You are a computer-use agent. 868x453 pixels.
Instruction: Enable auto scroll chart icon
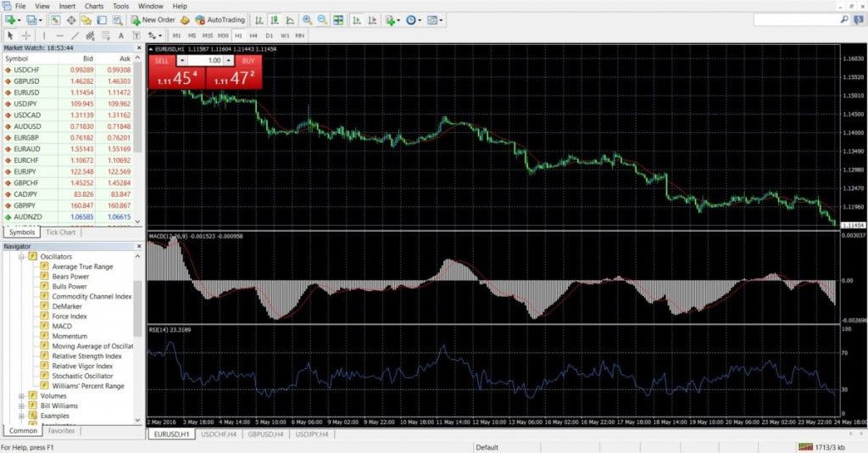pos(357,20)
